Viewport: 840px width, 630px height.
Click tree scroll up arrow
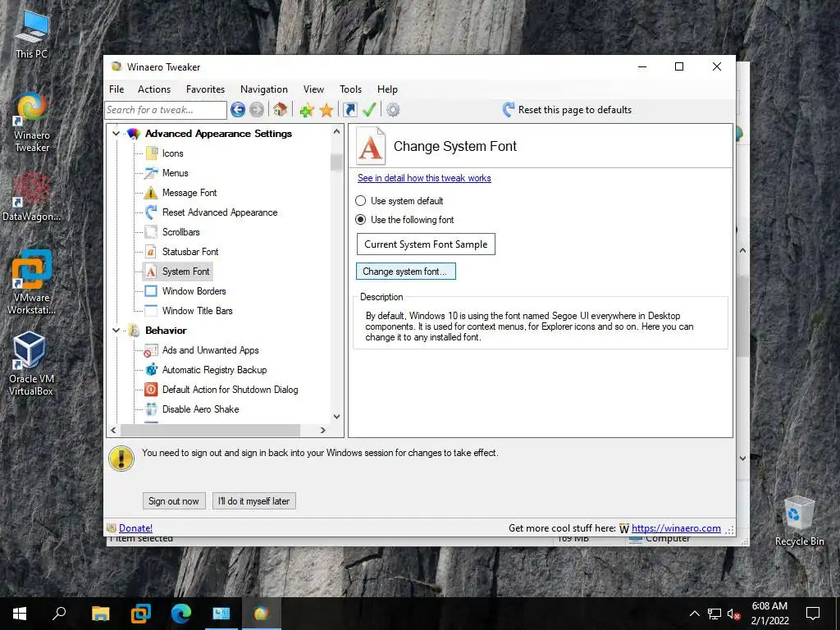tap(336, 131)
